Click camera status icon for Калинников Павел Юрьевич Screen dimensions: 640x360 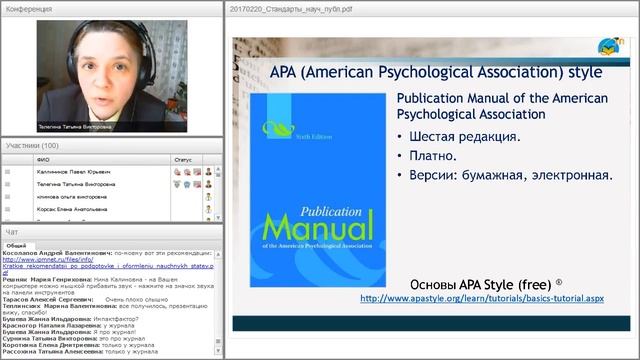click(187, 172)
